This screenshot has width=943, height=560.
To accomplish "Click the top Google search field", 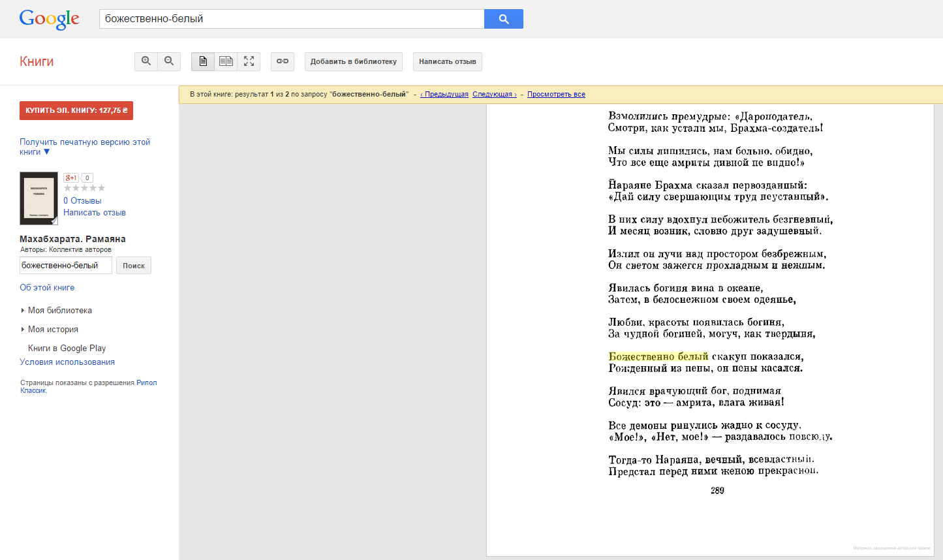I will [292, 19].
